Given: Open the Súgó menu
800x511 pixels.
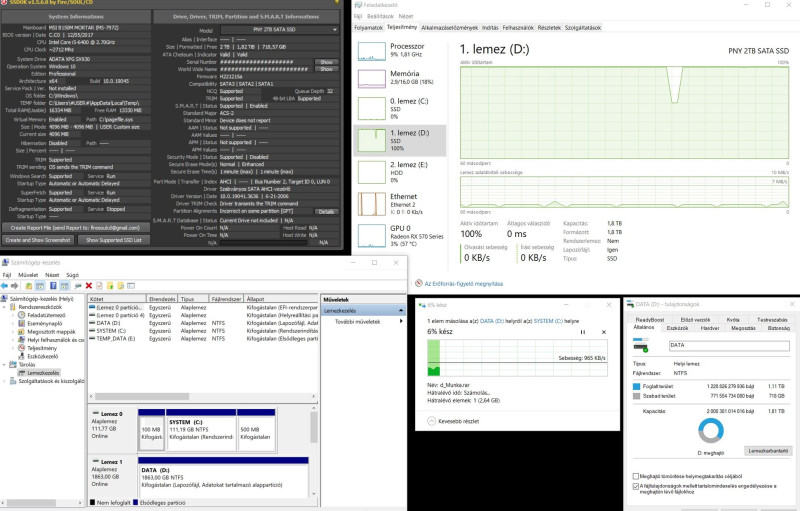Looking at the screenshot, I should point(72,275).
